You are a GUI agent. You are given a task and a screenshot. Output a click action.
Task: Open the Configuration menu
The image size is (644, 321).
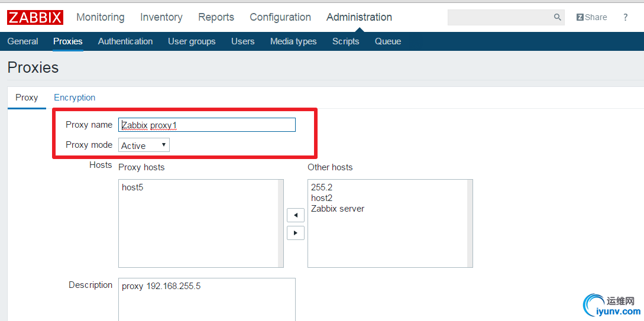[x=280, y=17]
